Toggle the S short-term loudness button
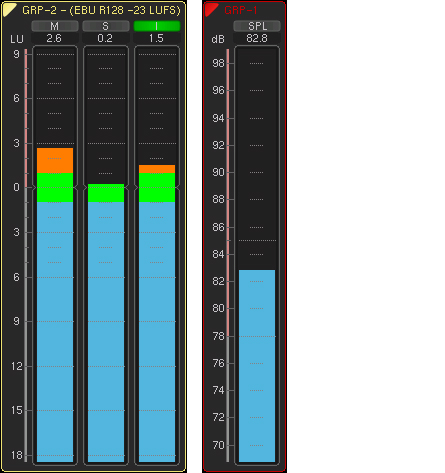Viewport: 445px width, 473px height. pos(106,26)
